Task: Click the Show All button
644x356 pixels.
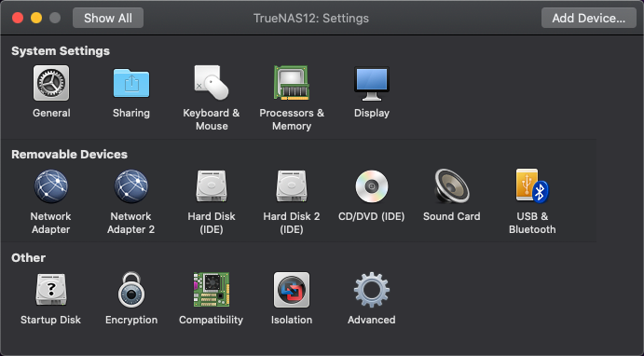Action: (108, 18)
